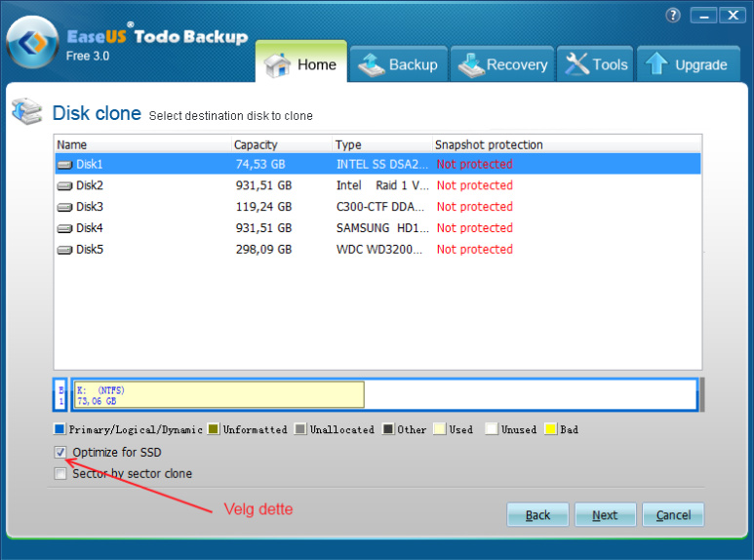Click the gray Unallocated legend swatch
The width and height of the screenshot is (754, 560).
point(300,429)
